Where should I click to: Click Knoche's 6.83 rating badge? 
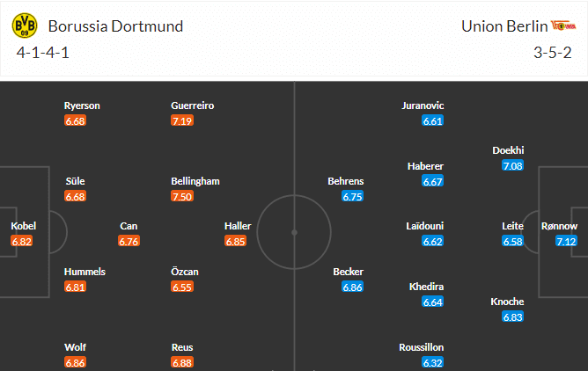coord(512,316)
